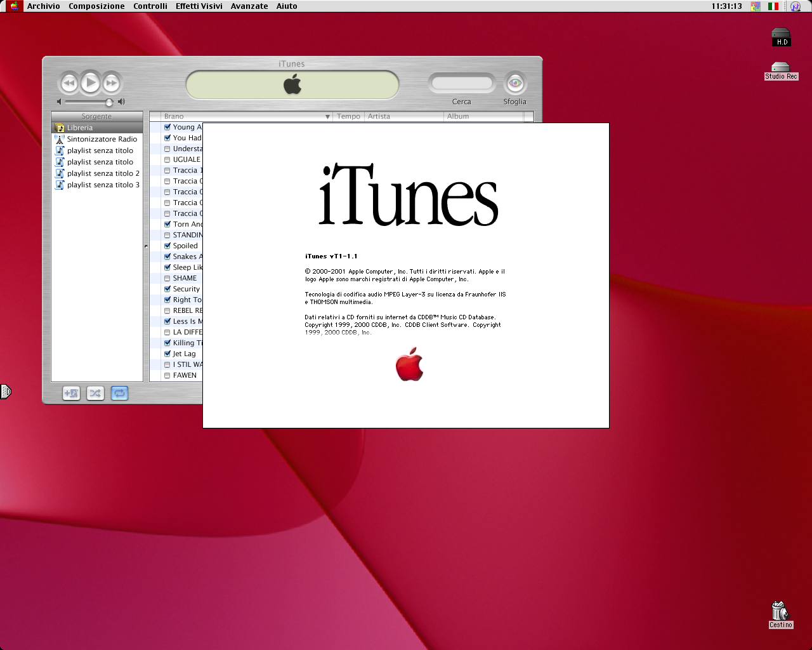Toggle the shuffle button
The width and height of the screenshot is (812, 650).
95,394
